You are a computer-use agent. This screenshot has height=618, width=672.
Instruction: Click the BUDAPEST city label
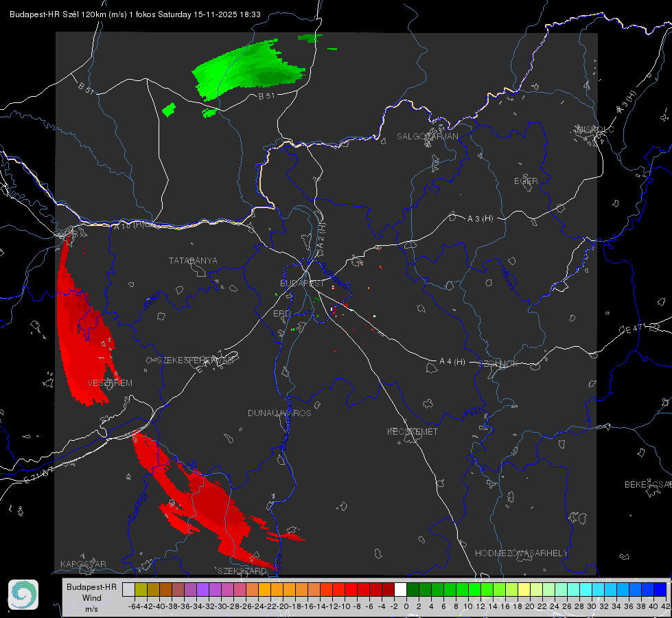pos(302,283)
